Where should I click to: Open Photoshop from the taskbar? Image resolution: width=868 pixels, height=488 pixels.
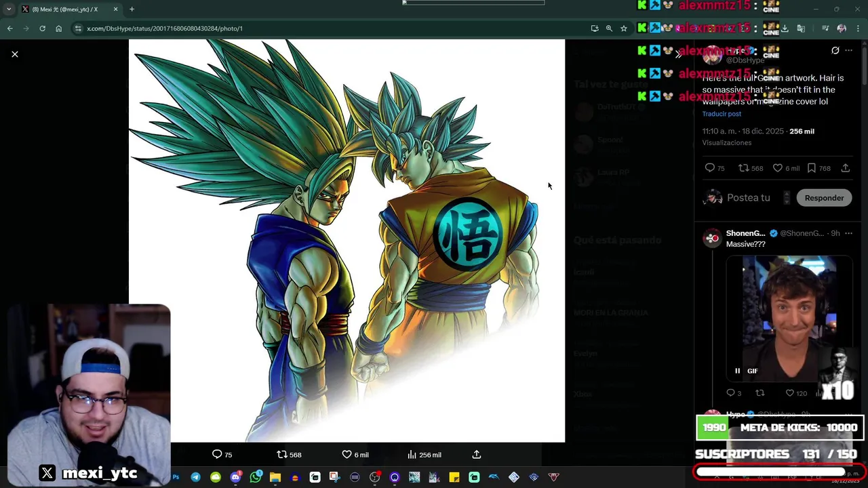[176, 477]
